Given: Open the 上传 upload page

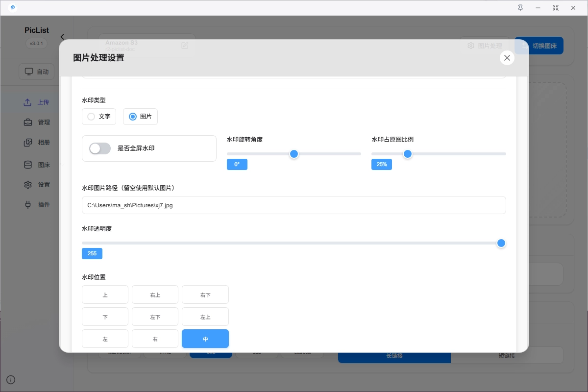Looking at the screenshot, I should (37, 102).
